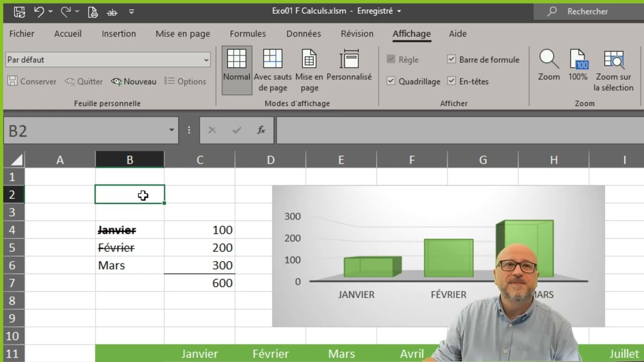Image resolution: width=644 pixels, height=362 pixels.
Task: Click cell with value 100
Action: tap(200, 230)
